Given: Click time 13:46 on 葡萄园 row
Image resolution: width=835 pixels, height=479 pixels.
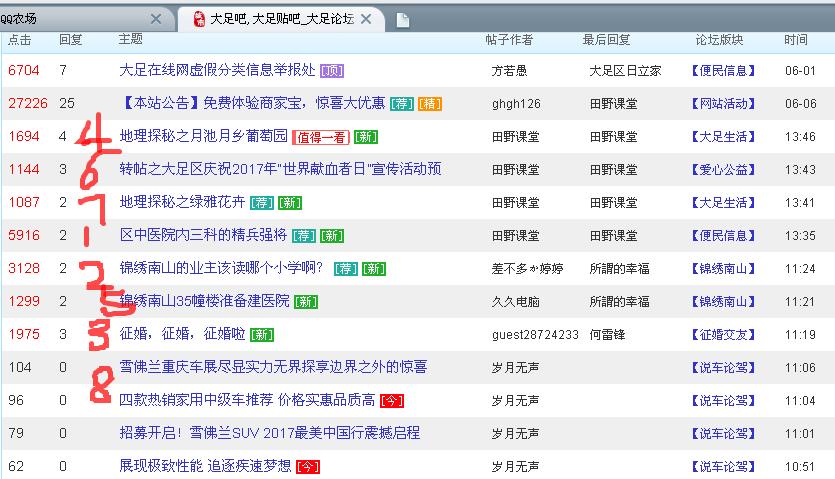Looking at the screenshot, I should [800, 137].
